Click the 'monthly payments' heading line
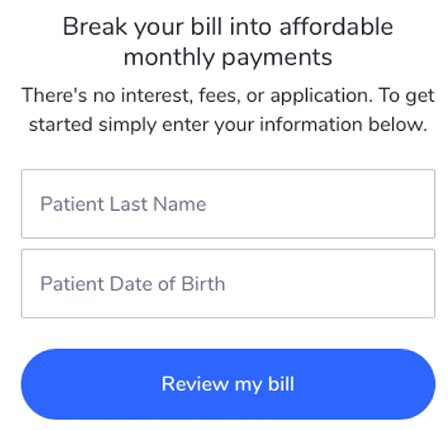This screenshot has width=448, height=430. click(228, 58)
